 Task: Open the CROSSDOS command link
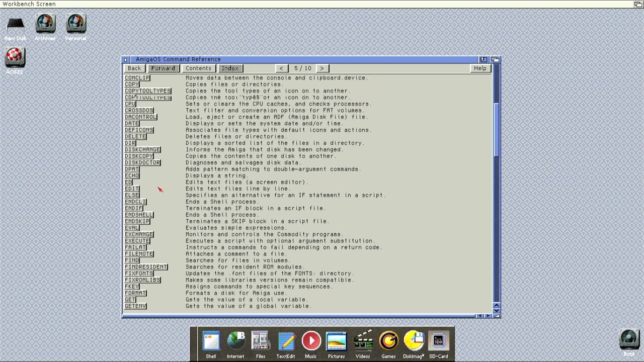click(139, 111)
